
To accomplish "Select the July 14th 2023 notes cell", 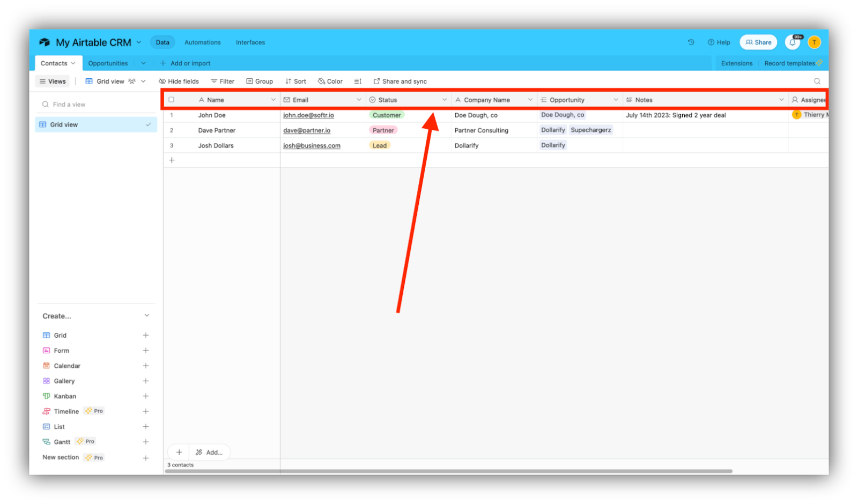I will coord(705,115).
